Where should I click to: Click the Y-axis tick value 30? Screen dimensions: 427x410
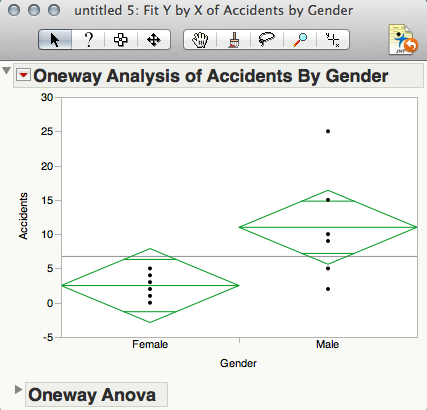click(x=47, y=97)
